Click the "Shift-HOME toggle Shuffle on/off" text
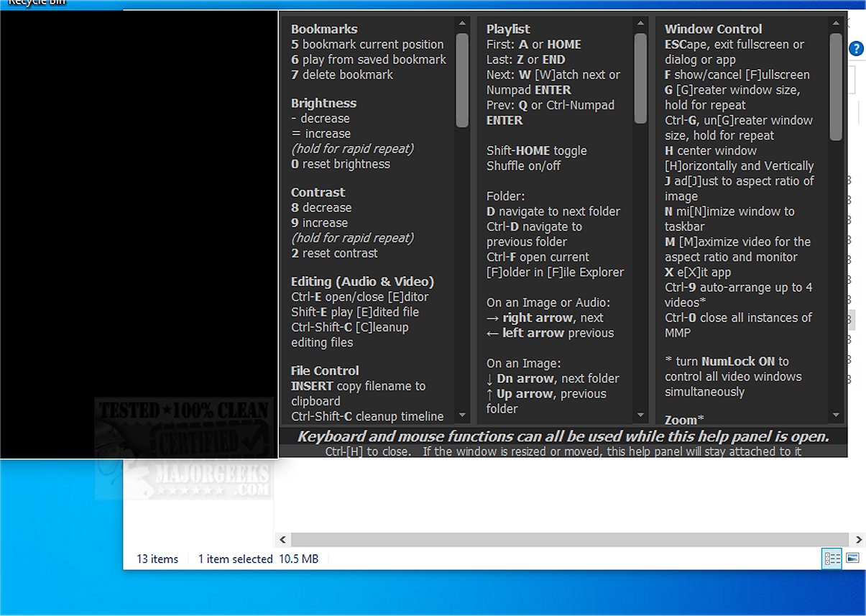Image resolution: width=866 pixels, height=616 pixels. coord(537,158)
